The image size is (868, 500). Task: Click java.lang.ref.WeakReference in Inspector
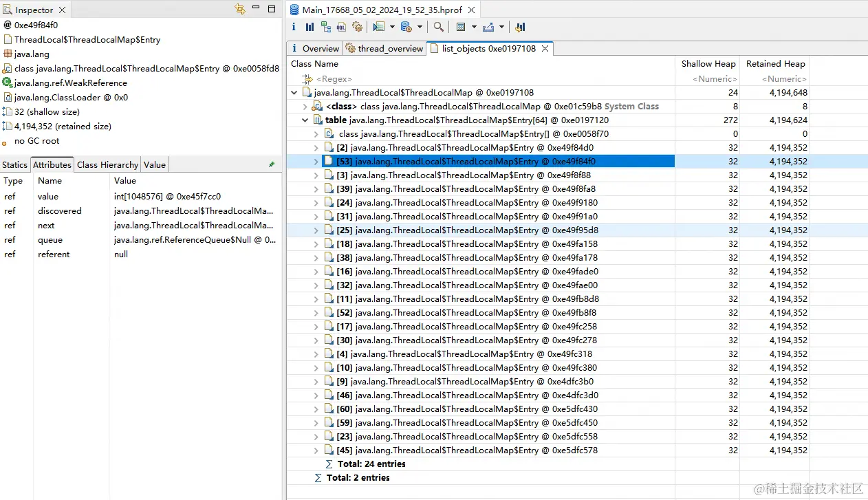(x=71, y=83)
